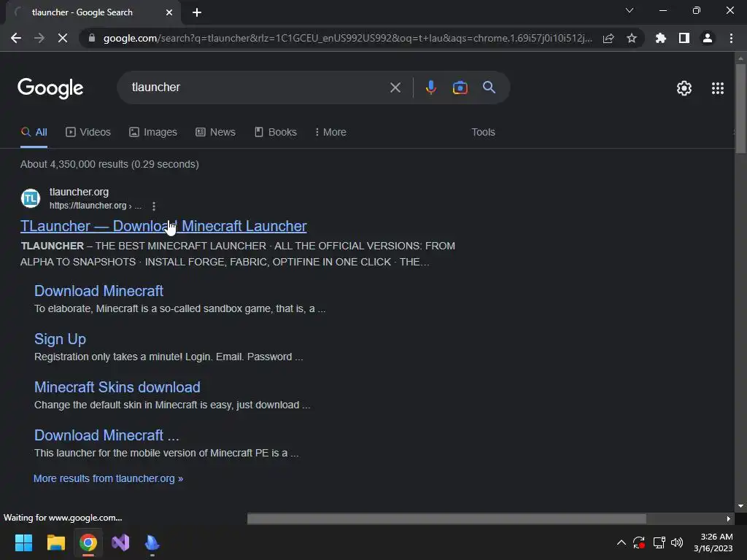Open the Download Minecraft sitelink
747x560 pixels.
coord(98,291)
